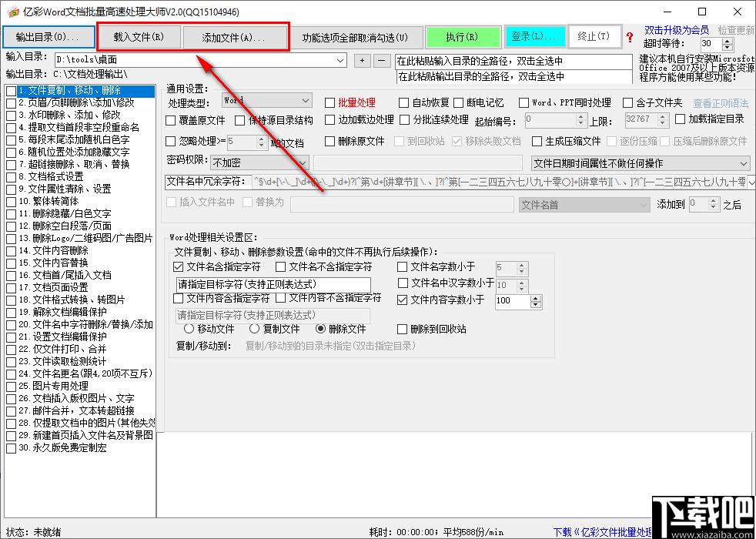756x539 pixels.
Task: Enable the 批量处理 checkbox
Action: click(x=329, y=102)
